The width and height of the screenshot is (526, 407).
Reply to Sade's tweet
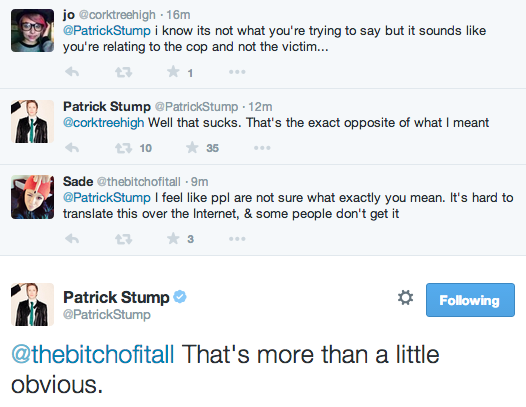[72, 239]
